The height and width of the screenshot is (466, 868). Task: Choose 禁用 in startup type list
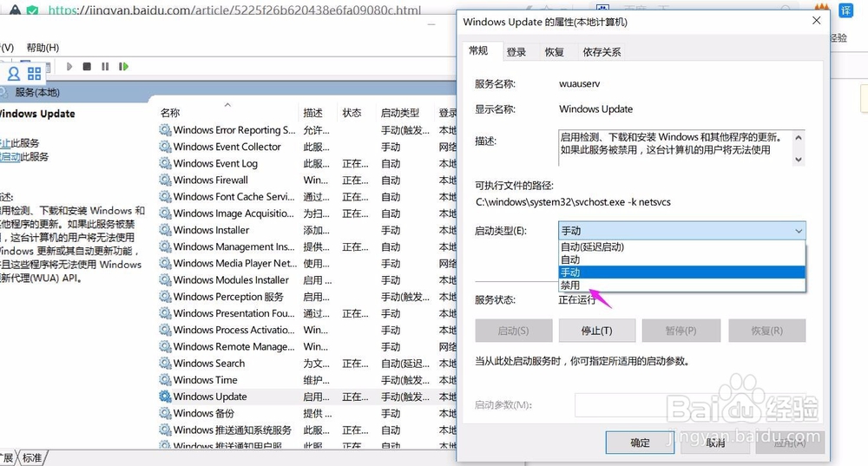[x=681, y=285]
